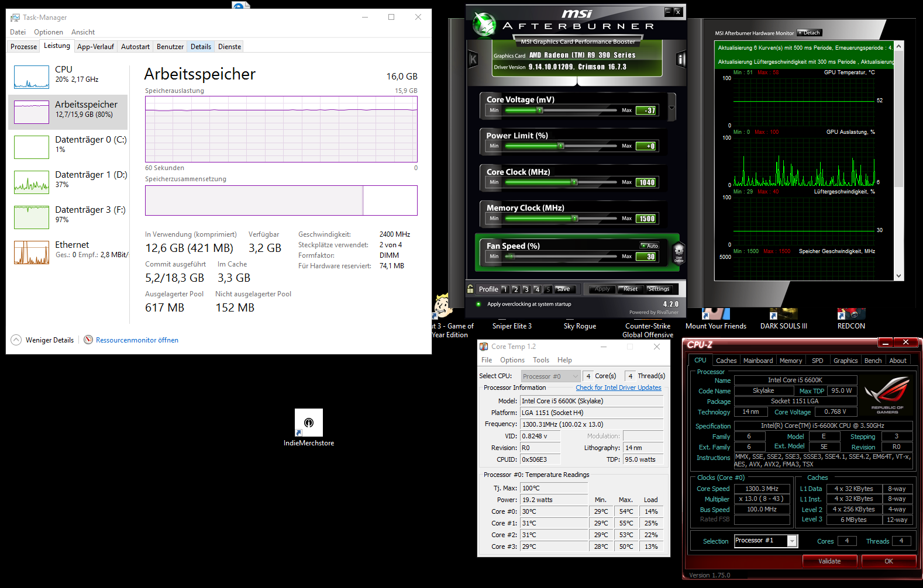
Task: Open Afterburner Settings
Action: (x=659, y=289)
